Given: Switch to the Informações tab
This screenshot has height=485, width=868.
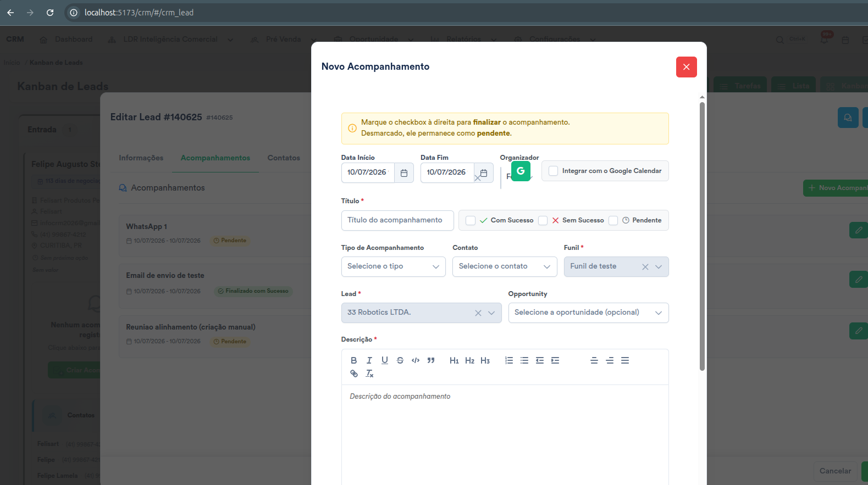Looking at the screenshot, I should pyautogui.click(x=141, y=158).
